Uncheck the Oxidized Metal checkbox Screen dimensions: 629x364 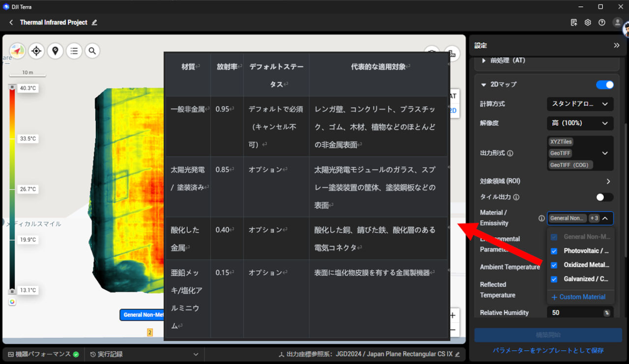(x=554, y=265)
